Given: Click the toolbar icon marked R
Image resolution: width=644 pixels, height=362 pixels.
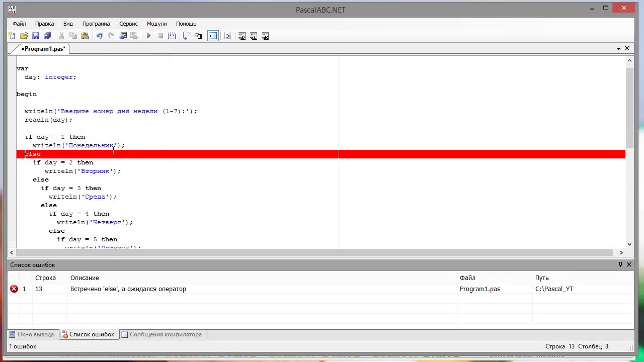Looking at the screenshot, I should [265, 36].
